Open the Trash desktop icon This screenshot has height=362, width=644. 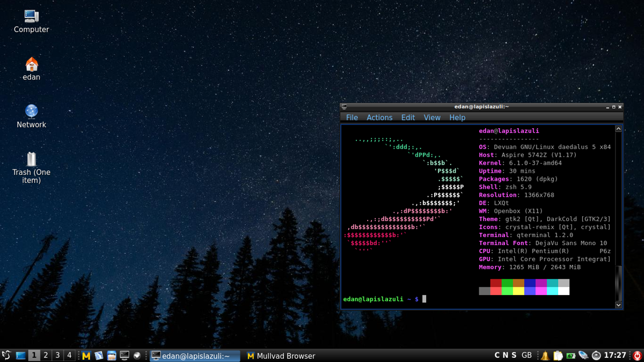point(31,160)
